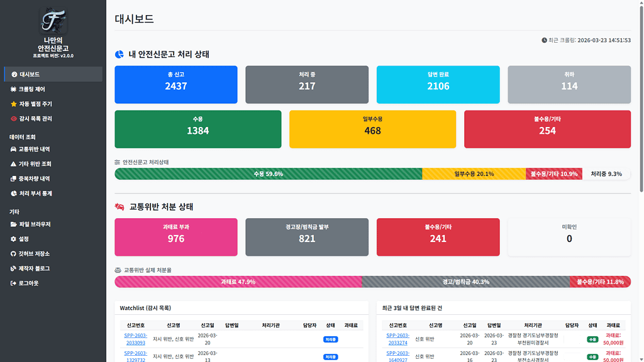
Task: Open the 깃허브 저장소 GitHub icon
Action: [14, 254]
